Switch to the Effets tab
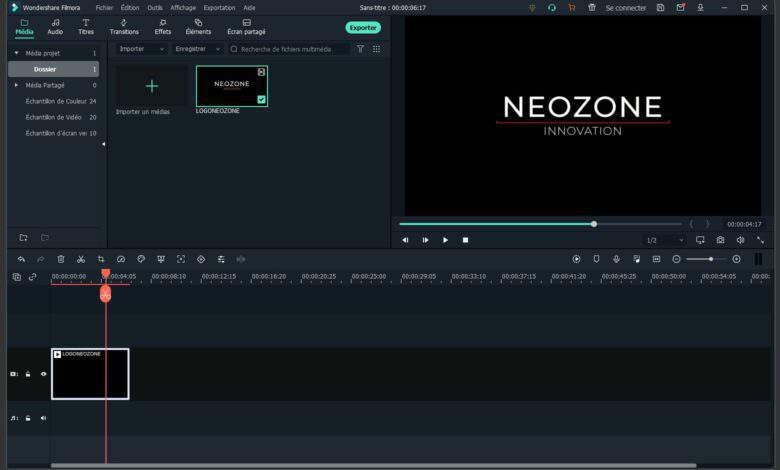Screen dimensions: 780x470 click(x=163, y=27)
